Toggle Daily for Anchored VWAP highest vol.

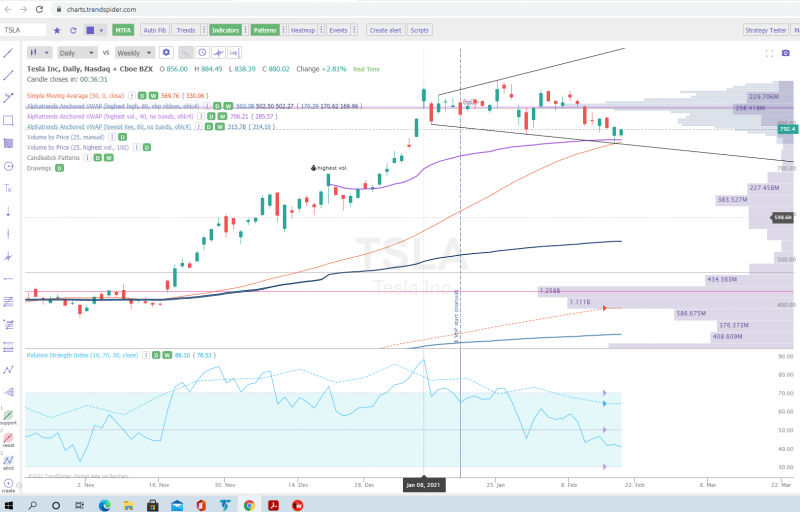point(211,117)
